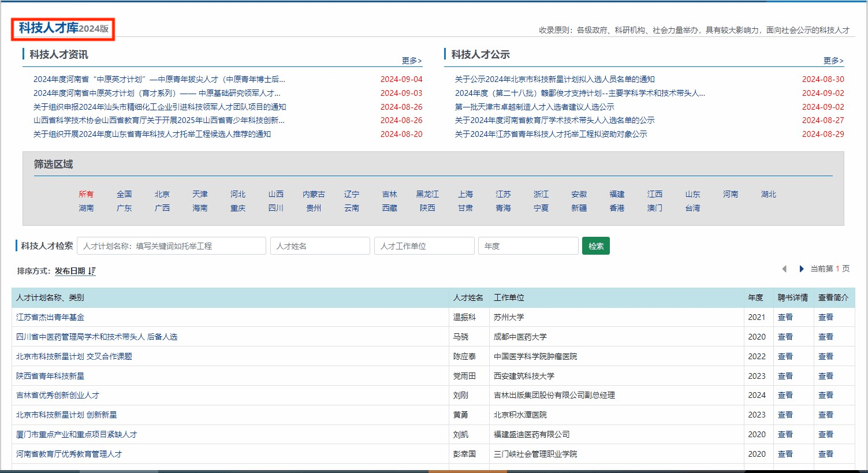Screen dimensions: 868x473
Task: Open 河南省教育厅学术技术带头人 announcement
Action: 555,120
